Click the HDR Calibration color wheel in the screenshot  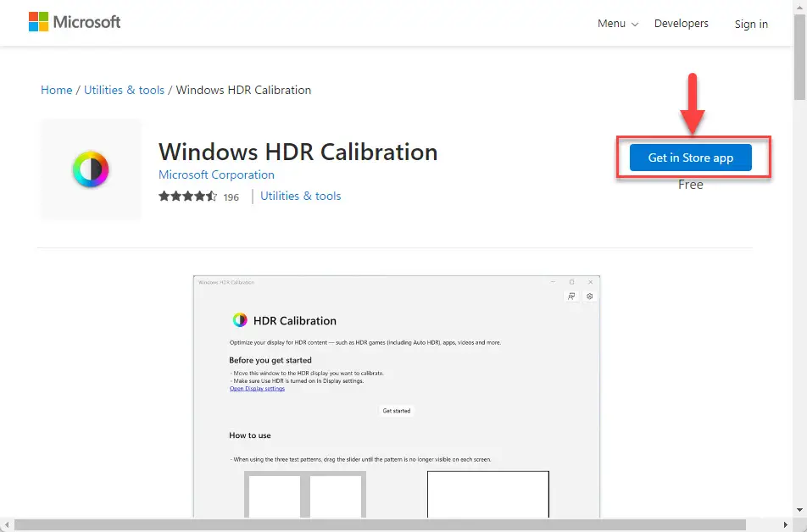tap(240, 320)
